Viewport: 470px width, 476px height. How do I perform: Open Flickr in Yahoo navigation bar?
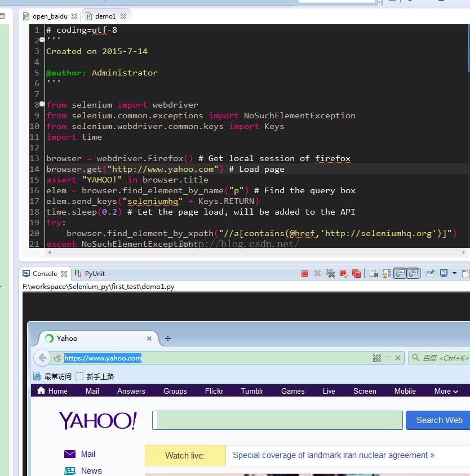point(214,391)
